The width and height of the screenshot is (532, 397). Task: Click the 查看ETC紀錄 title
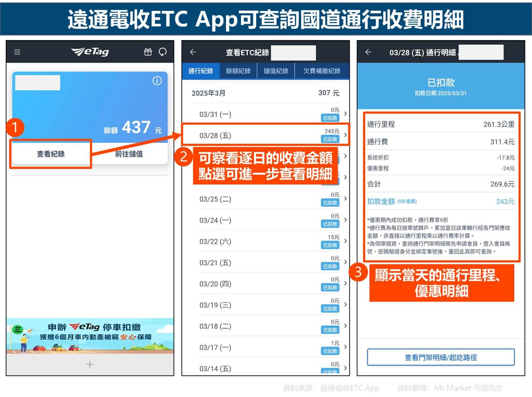point(248,53)
